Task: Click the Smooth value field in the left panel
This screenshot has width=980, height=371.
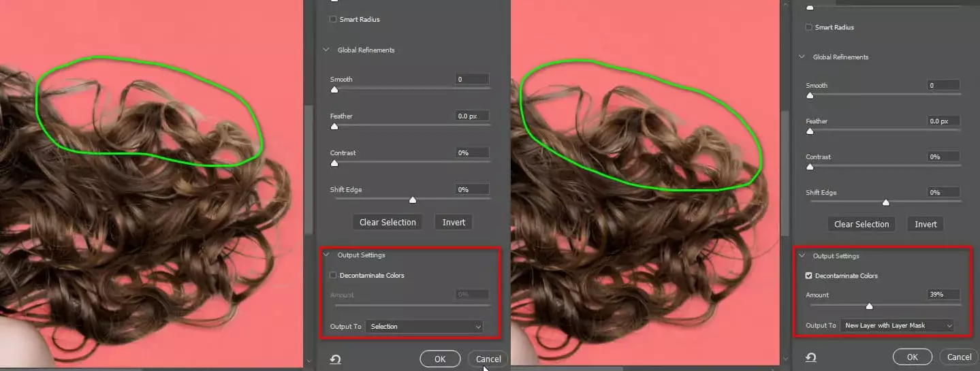Action: tap(473, 80)
